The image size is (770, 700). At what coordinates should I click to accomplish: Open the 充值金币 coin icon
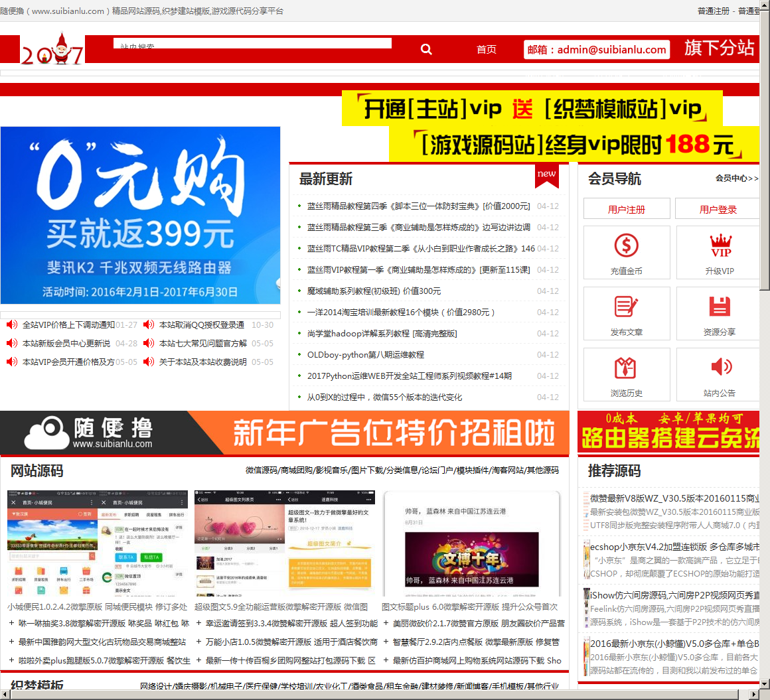pyautogui.click(x=626, y=245)
